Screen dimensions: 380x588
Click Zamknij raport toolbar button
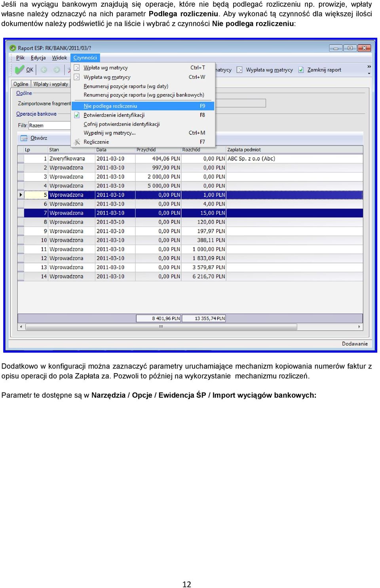pyautogui.click(x=320, y=70)
